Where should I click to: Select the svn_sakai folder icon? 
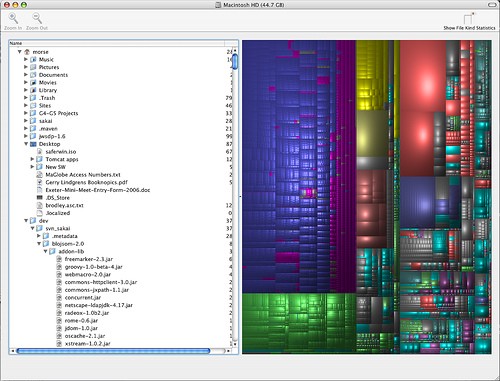(40, 228)
